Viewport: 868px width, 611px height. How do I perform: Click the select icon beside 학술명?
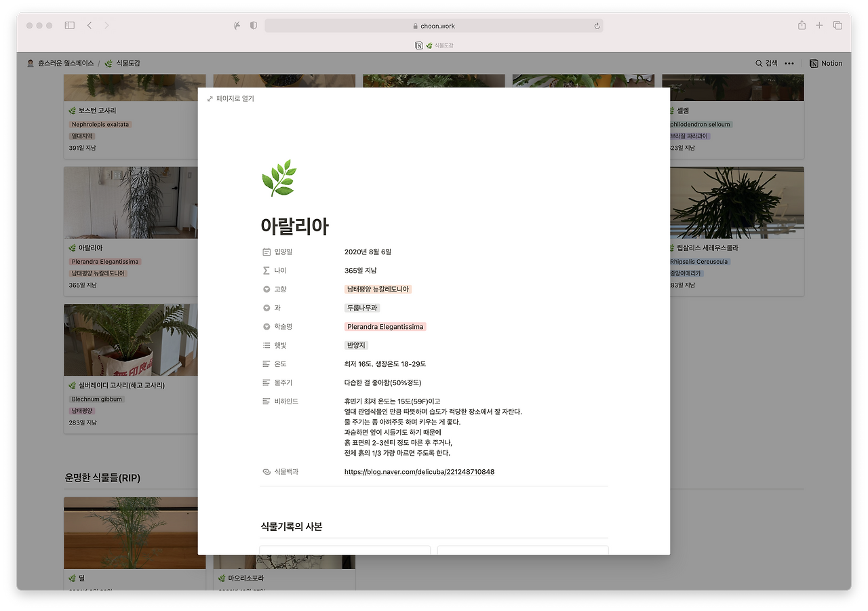click(267, 327)
